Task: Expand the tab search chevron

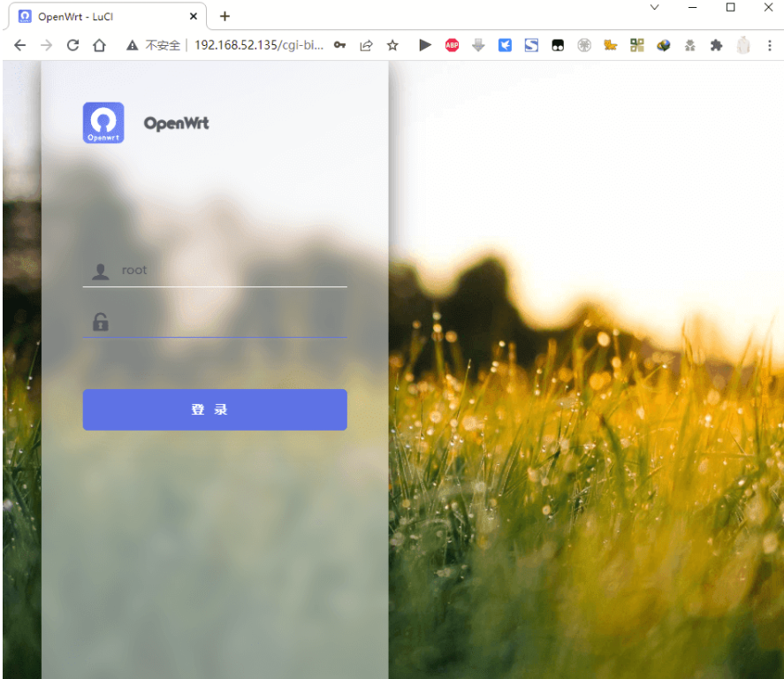Action: click(654, 7)
